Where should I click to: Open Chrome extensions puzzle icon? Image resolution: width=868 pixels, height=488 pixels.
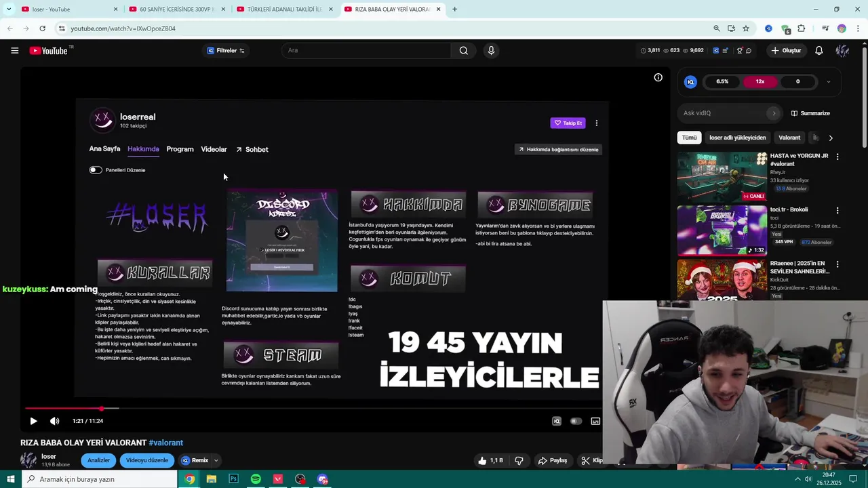pyautogui.click(x=802, y=28)
